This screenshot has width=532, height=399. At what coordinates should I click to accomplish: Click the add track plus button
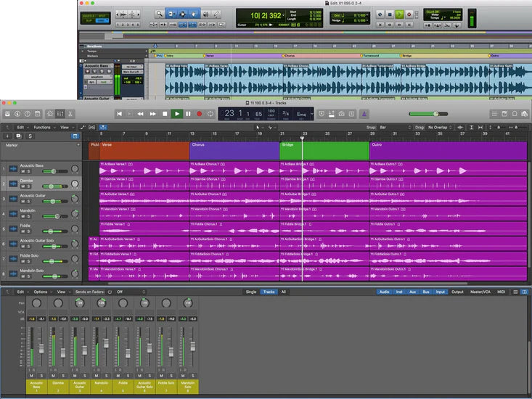coord(8,136)
